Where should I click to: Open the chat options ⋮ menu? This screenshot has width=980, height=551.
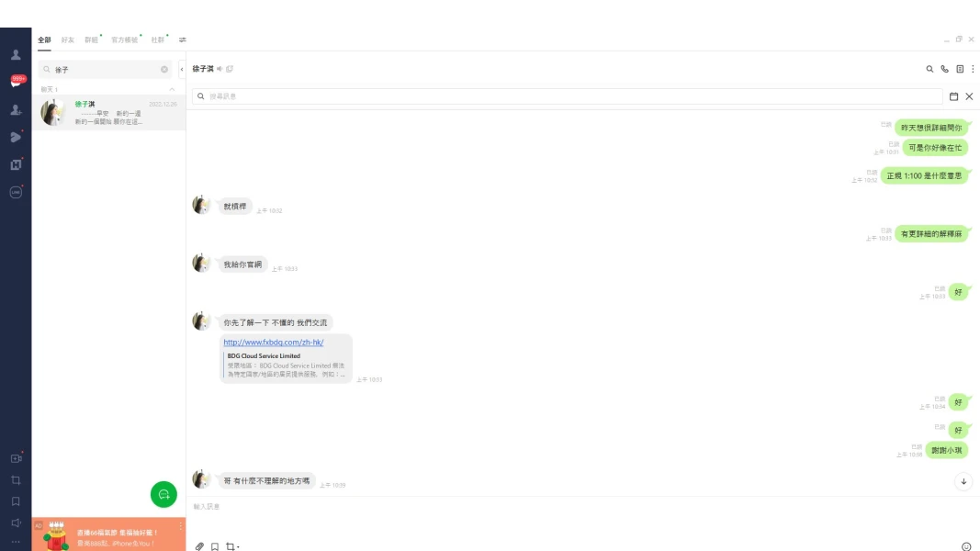973,69
